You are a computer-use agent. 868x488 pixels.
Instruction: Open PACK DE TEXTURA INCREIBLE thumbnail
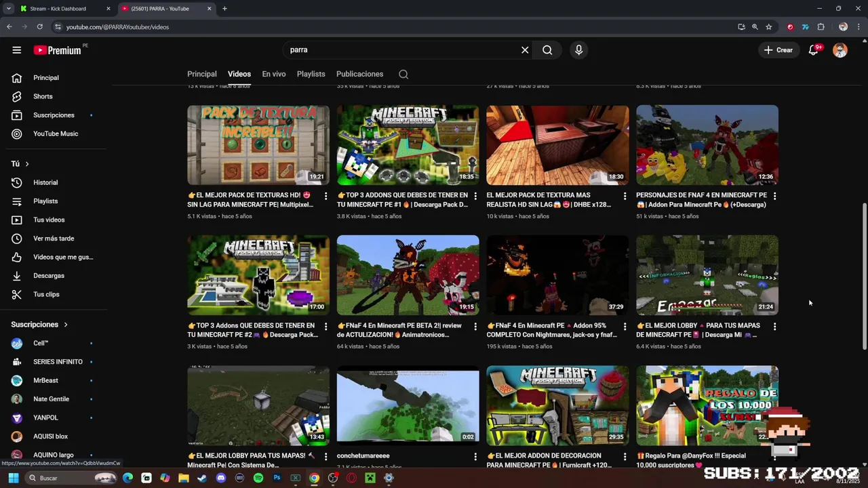tap(258, 145)
